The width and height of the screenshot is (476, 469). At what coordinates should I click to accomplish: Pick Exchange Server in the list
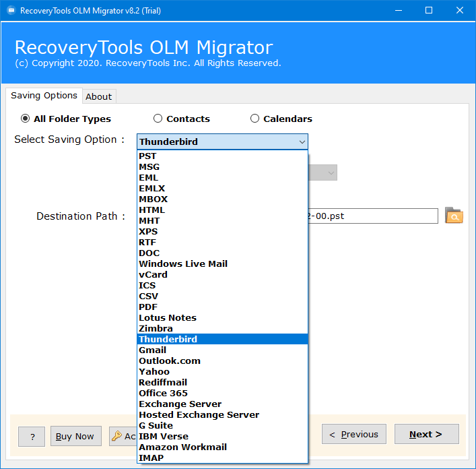[222, 404]
